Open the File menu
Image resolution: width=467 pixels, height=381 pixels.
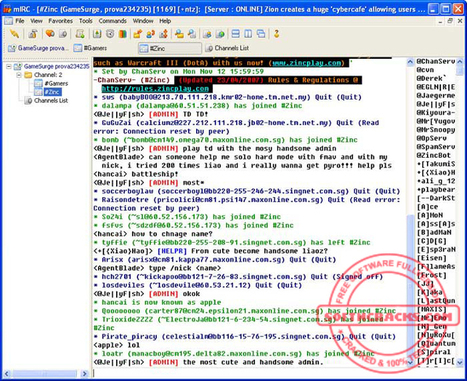(x=20, y=21)
